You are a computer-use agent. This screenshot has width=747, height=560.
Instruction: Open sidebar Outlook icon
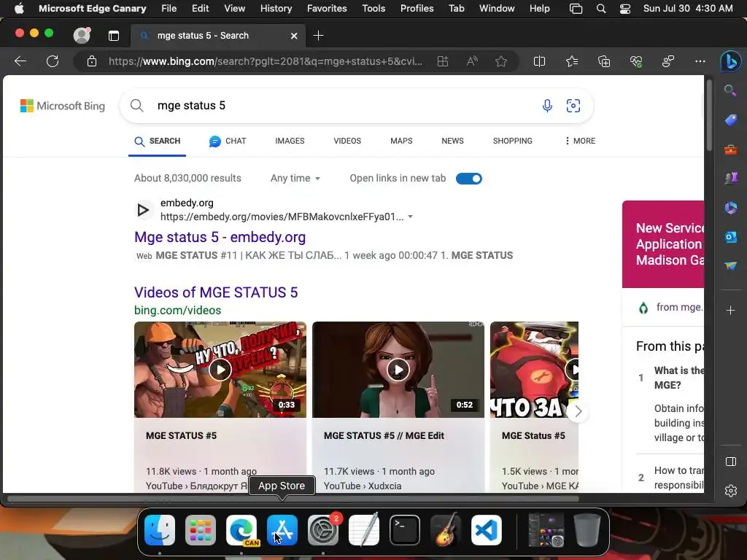(x=731, y=237)
